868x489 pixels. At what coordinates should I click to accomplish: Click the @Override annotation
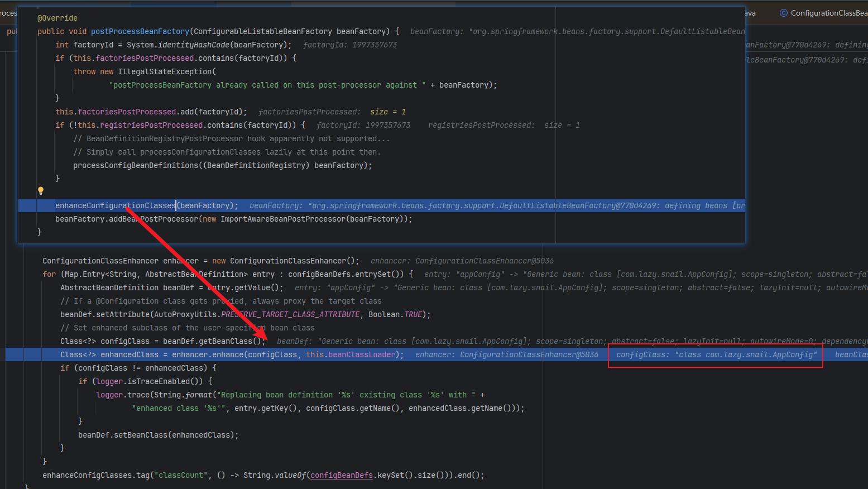click(57, 18)
